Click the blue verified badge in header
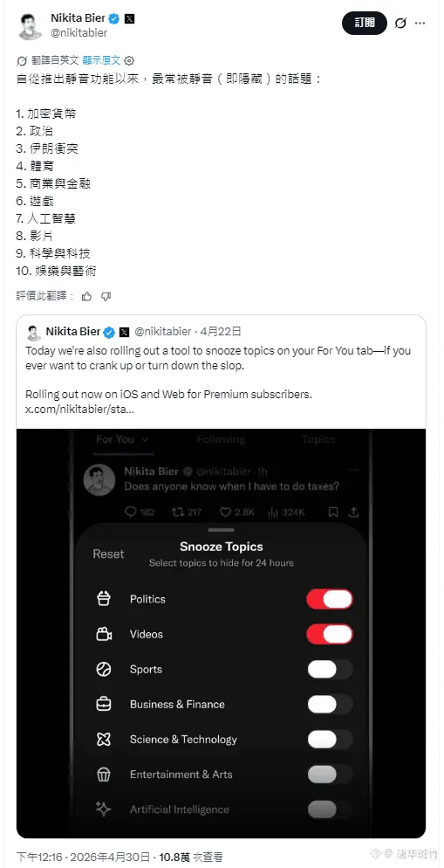The width and height of the screenshot is (444, 868). 114,19
